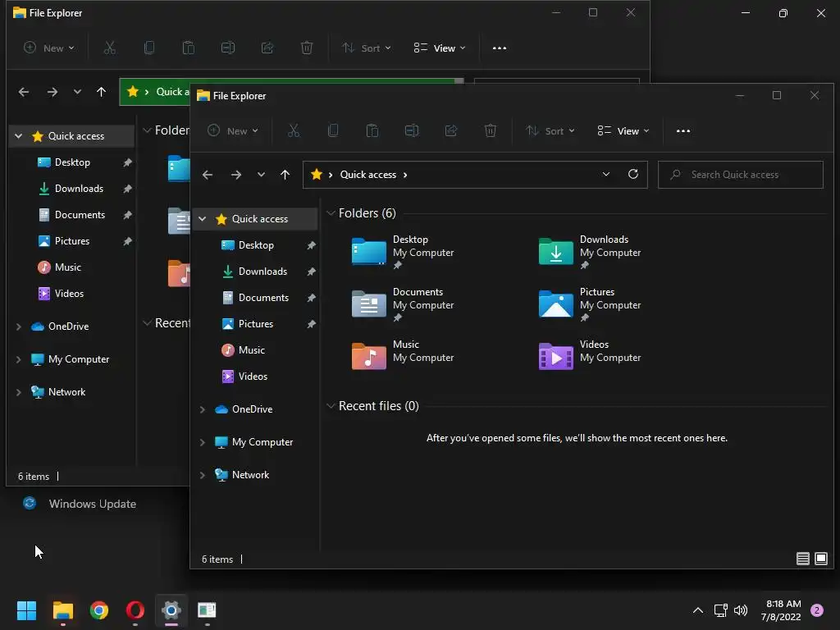Open View dropdown in front File Explorer

pos(623,130)
